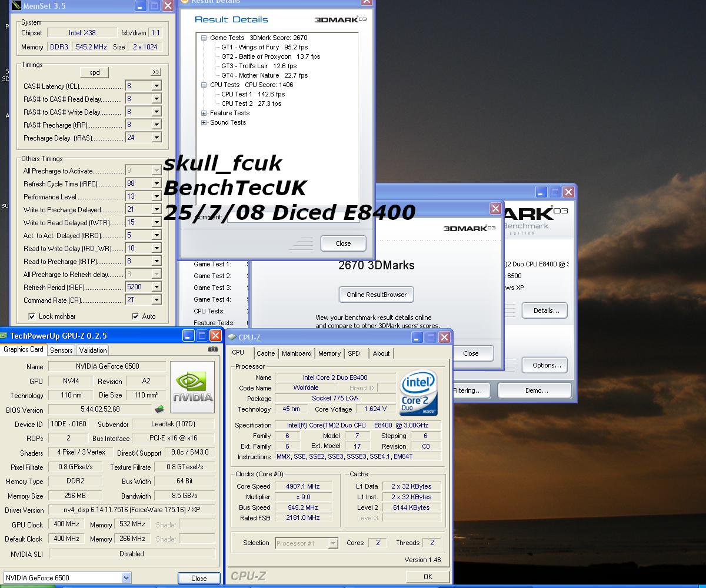
Task: Open the Command Rate (CR) dropdown
Action: 156,300
